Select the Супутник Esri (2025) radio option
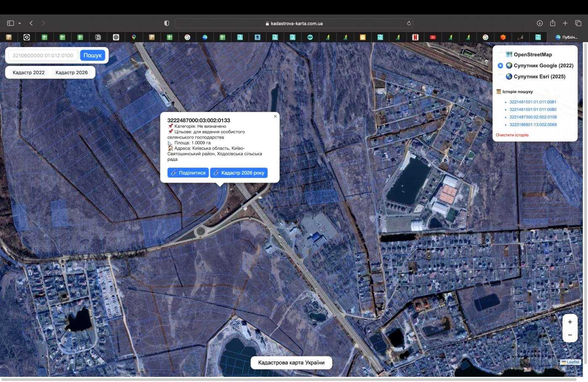 (500, 76)
